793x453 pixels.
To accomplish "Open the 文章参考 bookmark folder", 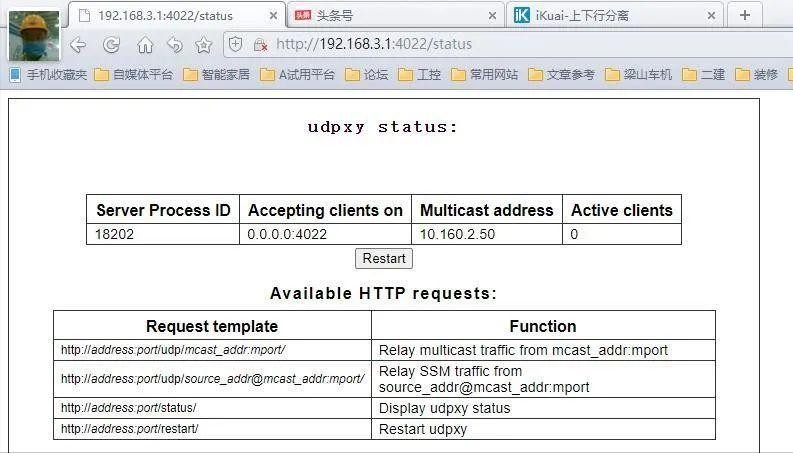I will tap(561, 75).
